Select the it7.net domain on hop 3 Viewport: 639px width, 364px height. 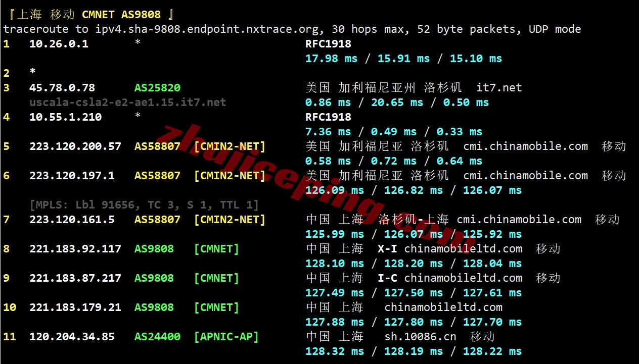[x=498, y=87]
